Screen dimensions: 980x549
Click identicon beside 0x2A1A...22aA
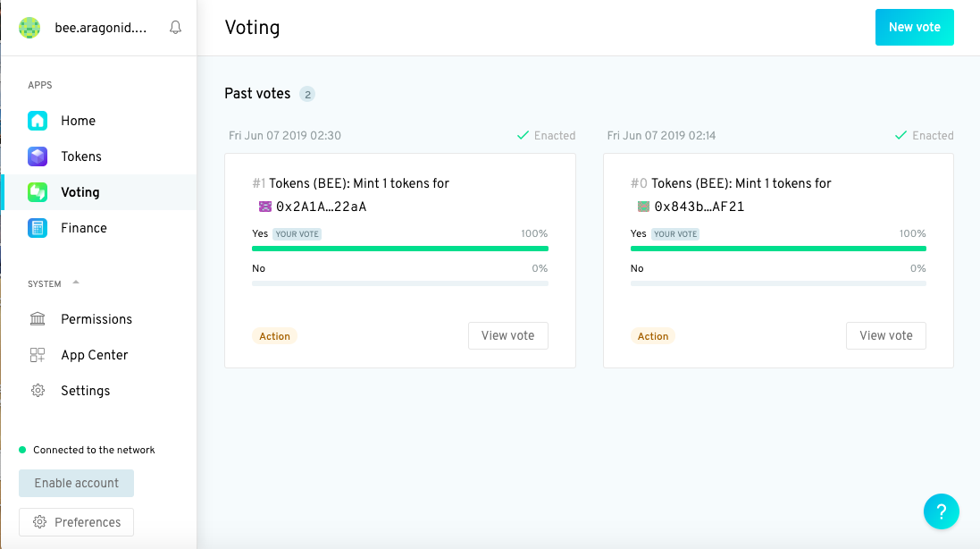click(265, 207)
